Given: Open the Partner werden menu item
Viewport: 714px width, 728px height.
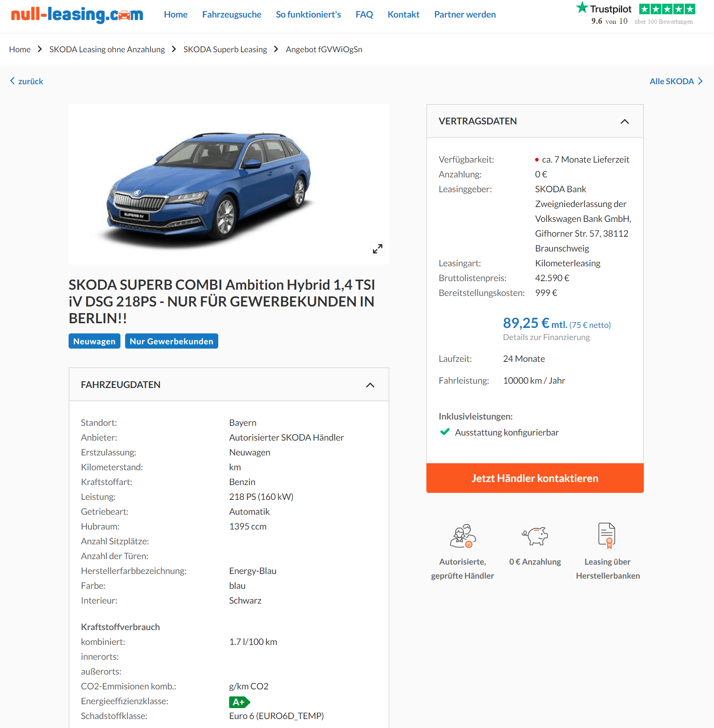Looking at the screenshot, I should (465, 14).
